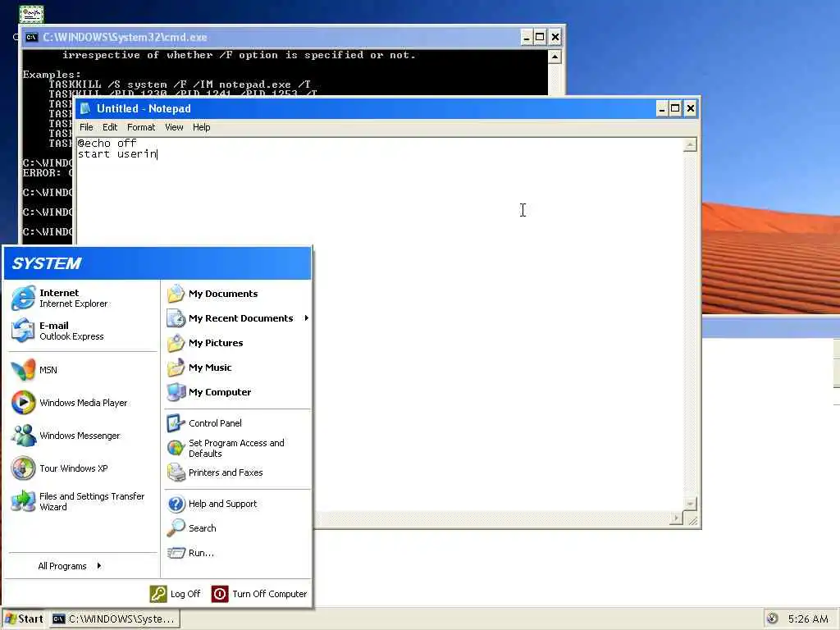Image resolution: width=840 pixels, height=630 pixels.
Task: Click the Turn Off Computer power icon
Action: click(220, 594)
